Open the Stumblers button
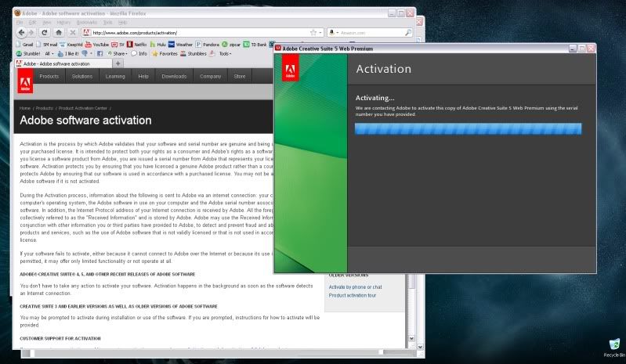626x364 pixels. click(194, 53)
